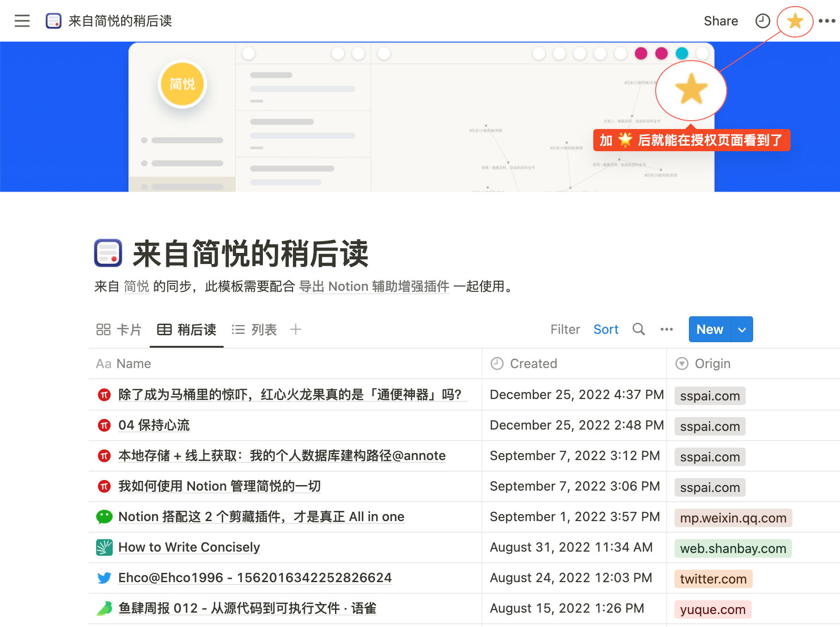Viewport: 840px width, 627px height.
Task: Click the page icon next to the title
Action: coord(53,21)
